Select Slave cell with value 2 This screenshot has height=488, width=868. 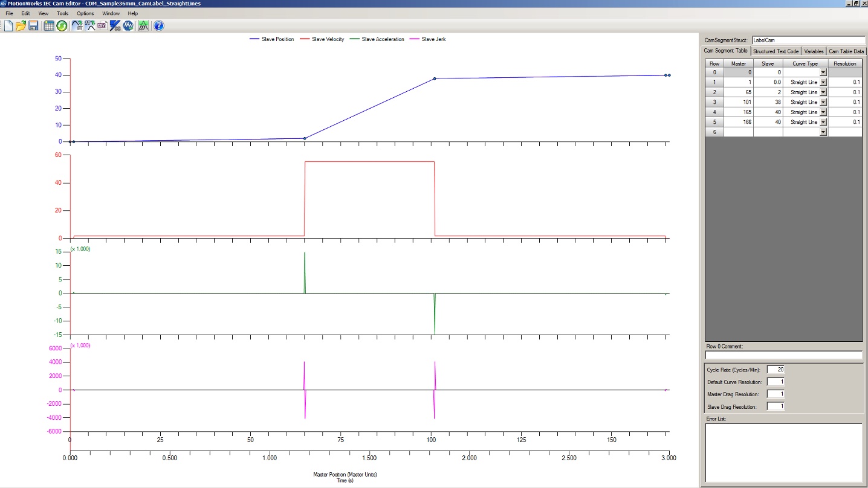pos(768,92)
